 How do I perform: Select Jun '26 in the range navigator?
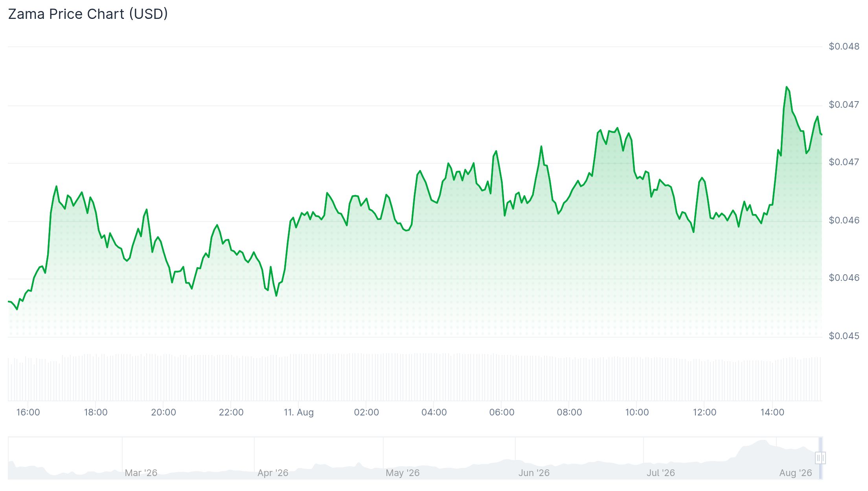[534, 473]
